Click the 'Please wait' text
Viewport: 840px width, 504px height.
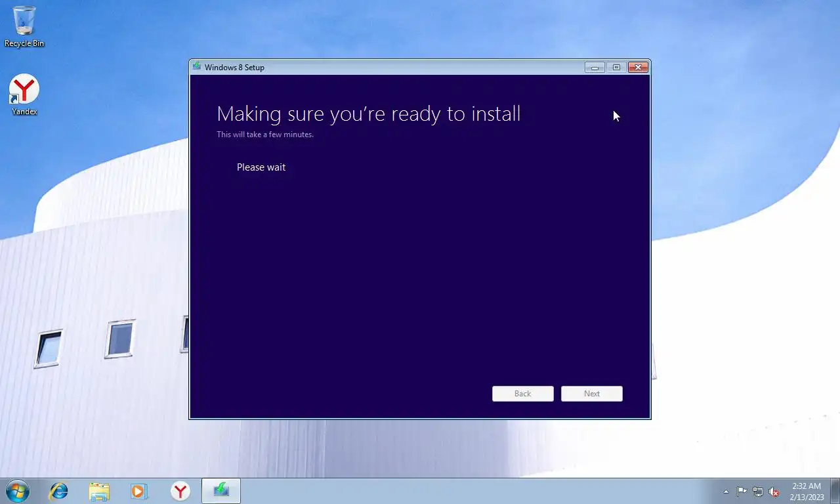pos(261,167)
